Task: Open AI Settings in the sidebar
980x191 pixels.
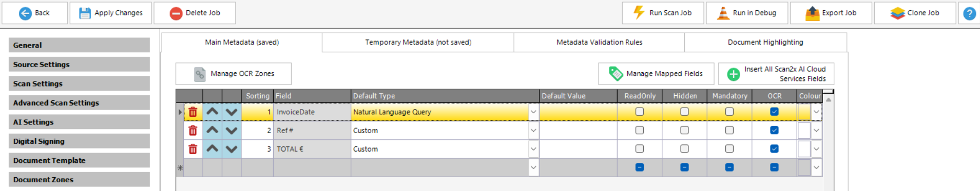Action: click(x=79, y=122)
